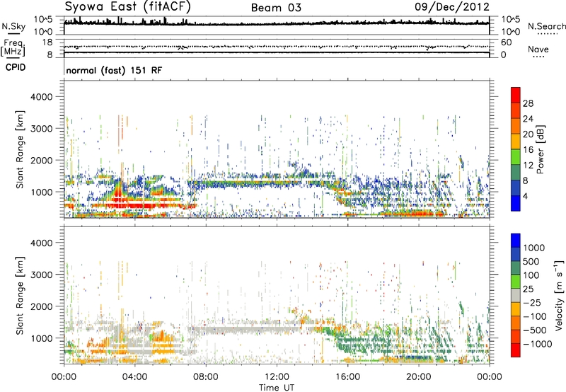Click 'normal (fast) 151 RF' text
566x392 pixels.
(114, 70)
